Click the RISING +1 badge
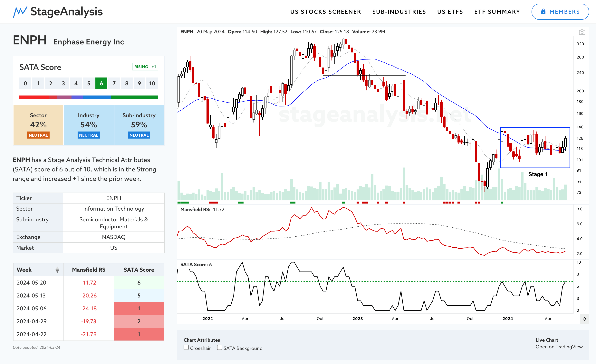Viewport: 596px width, 364px height. pos(145,67)
